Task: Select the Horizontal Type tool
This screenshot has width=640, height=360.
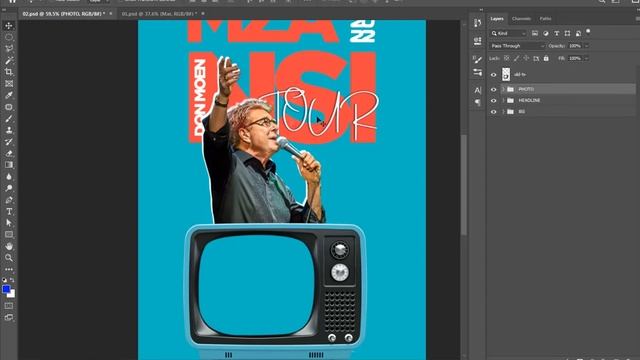Action: 9,211
